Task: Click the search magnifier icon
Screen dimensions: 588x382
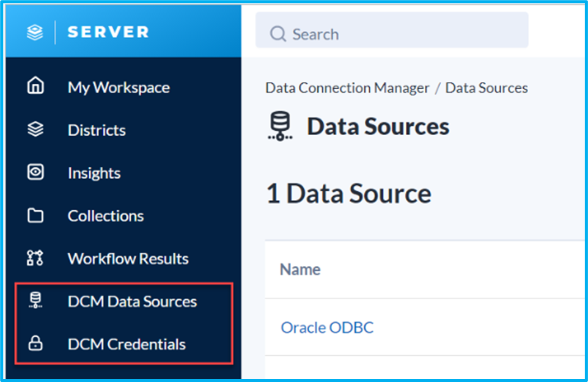Action: [279, 34]
